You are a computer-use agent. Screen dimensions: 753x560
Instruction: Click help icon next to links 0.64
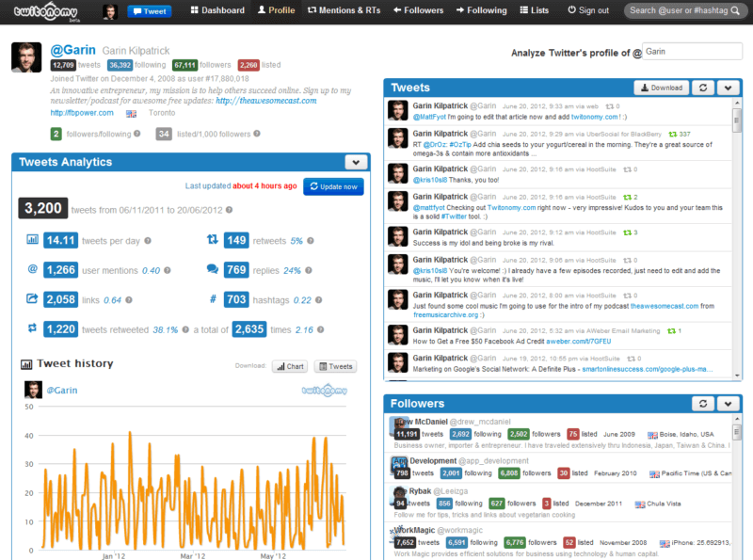pos(129,300)
